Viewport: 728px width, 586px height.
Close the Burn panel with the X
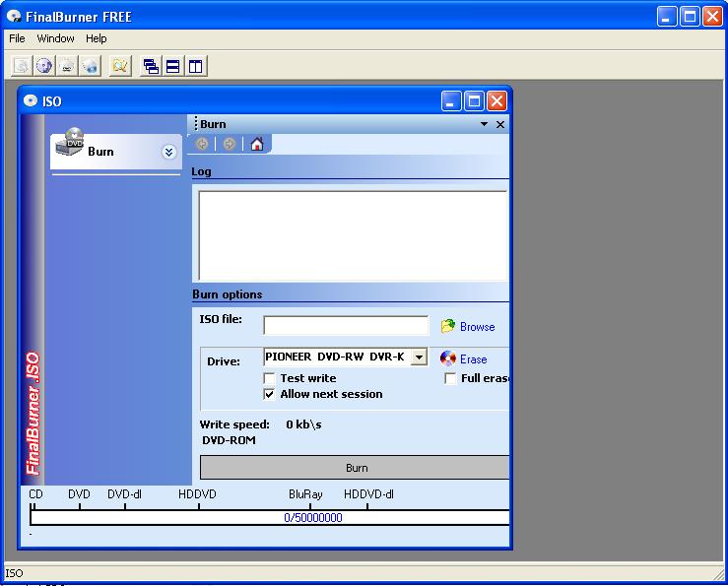(x=500, y=124)
